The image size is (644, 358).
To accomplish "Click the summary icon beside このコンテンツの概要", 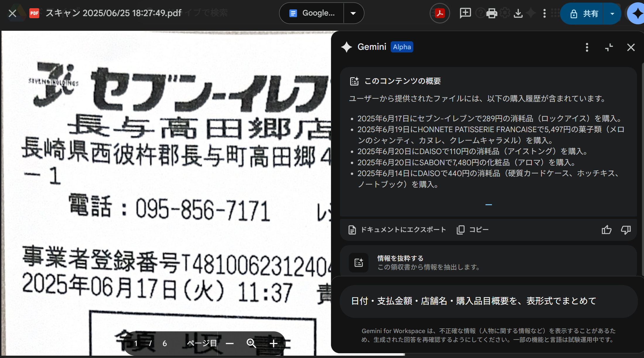I will (354, 81).
